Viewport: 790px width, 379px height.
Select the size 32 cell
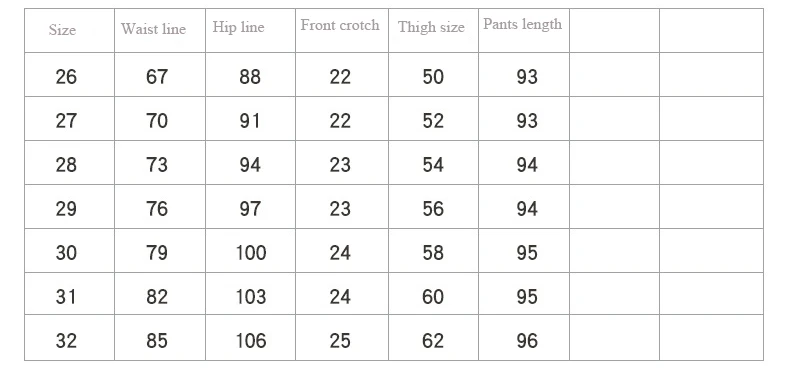[x=66, y=341]
